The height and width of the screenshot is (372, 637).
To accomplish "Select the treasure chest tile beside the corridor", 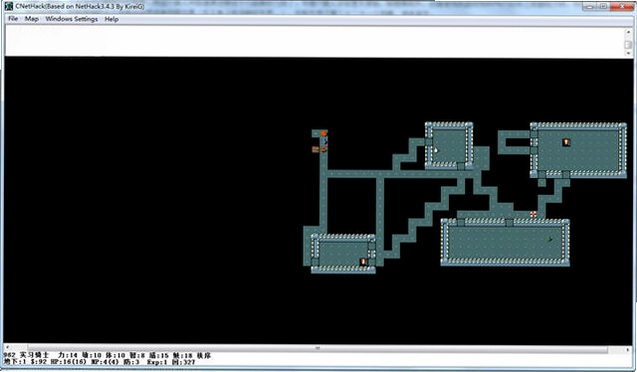I will click(x=315, y=149).
